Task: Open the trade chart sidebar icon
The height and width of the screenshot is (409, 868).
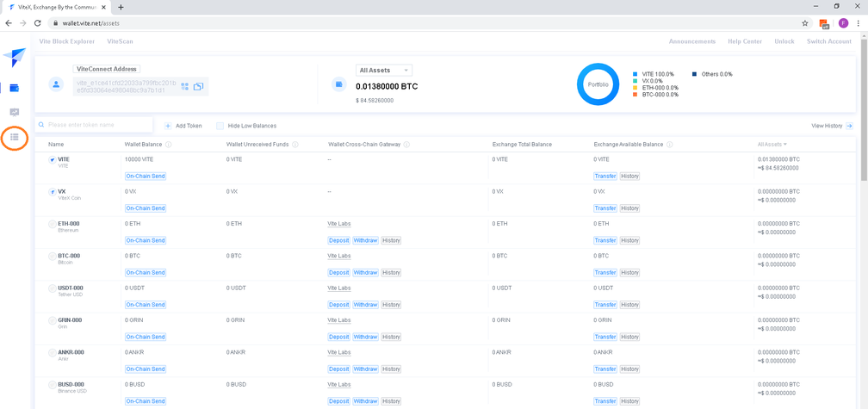Action: click(15, 112)
